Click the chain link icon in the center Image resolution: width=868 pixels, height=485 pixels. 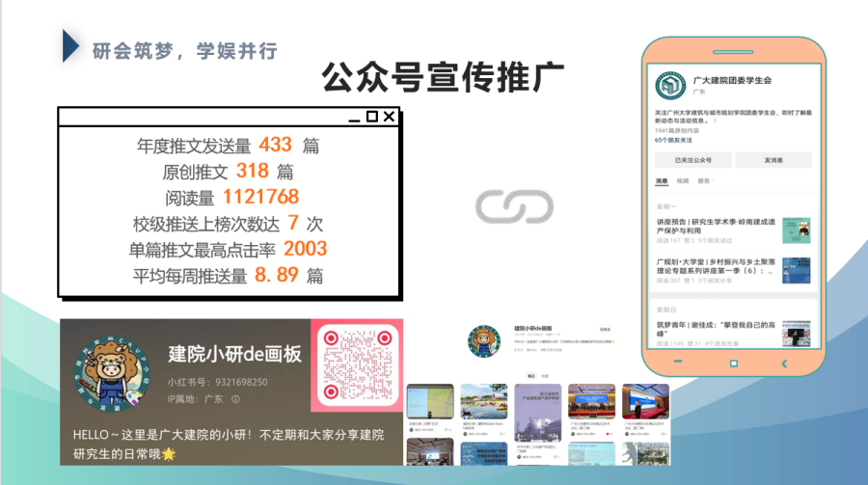[514, 206]
